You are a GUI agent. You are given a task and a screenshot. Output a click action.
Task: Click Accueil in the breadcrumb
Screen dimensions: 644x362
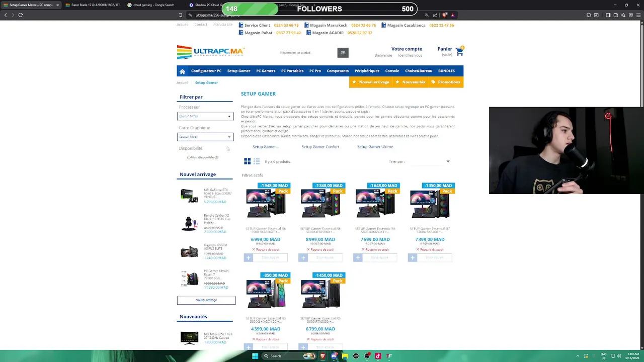(182, 82)
